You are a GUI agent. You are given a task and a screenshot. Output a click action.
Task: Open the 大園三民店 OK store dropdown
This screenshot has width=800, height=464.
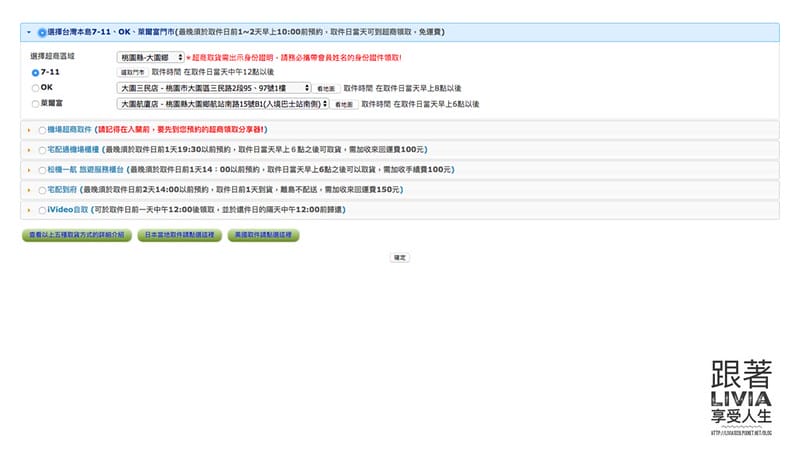214,88
